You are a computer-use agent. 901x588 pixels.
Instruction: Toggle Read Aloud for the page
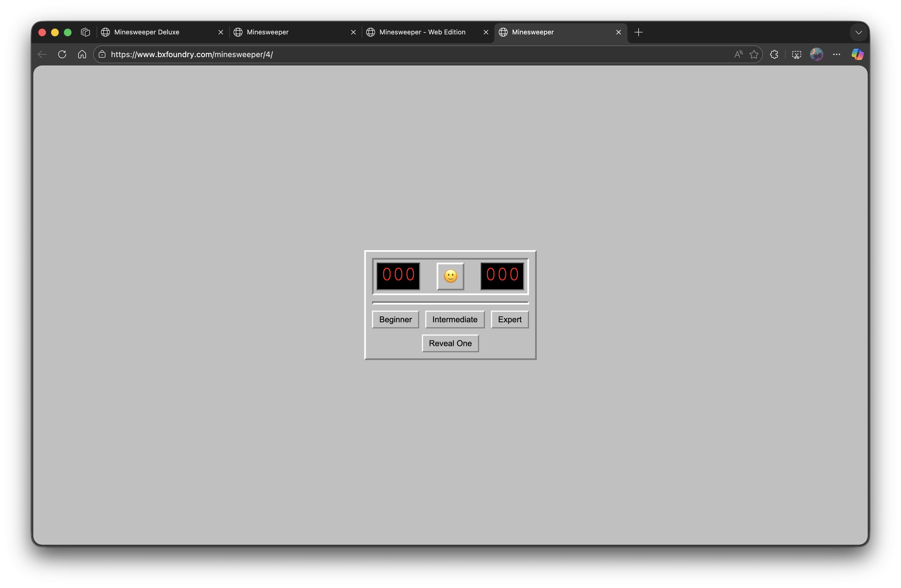(x=738, y=54)
